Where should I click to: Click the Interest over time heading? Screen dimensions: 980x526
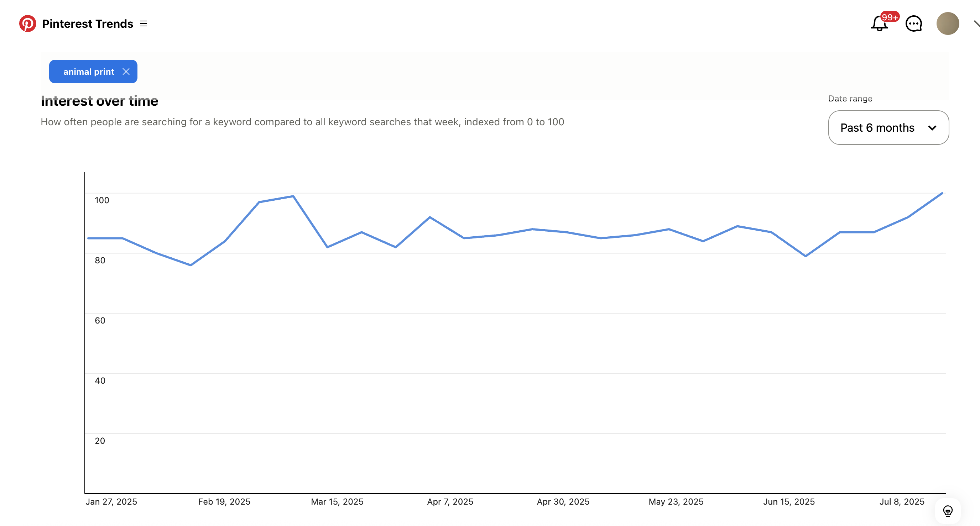point(99,101)
